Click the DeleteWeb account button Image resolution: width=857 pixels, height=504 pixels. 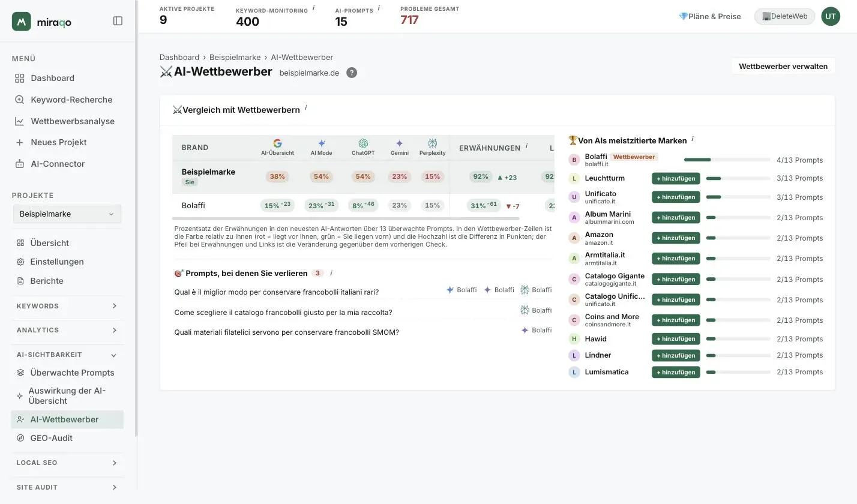click(x=784, y=16)
